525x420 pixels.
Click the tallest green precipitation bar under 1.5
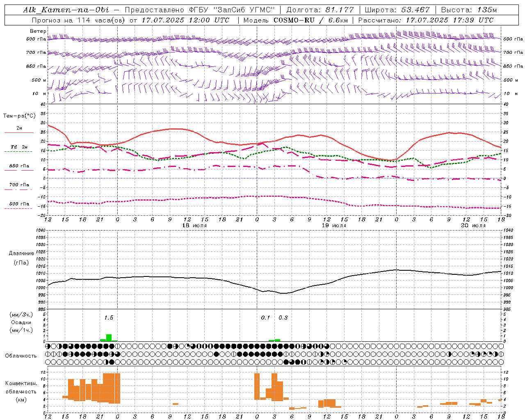click(109, 338)
